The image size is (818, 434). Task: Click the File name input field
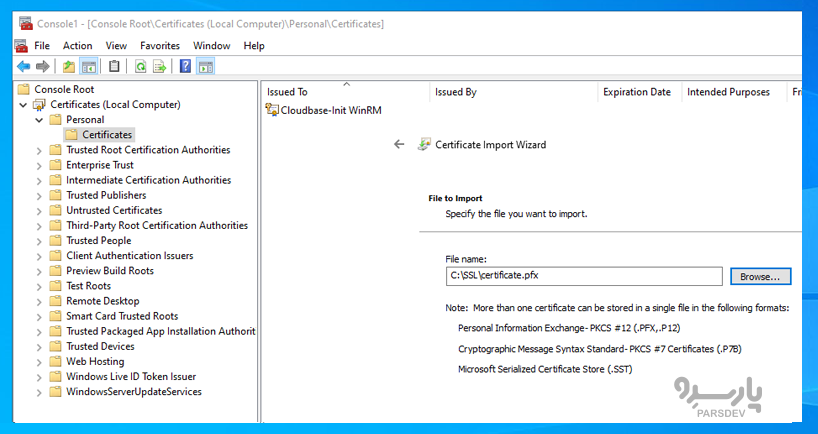click(x=584, y=276)
